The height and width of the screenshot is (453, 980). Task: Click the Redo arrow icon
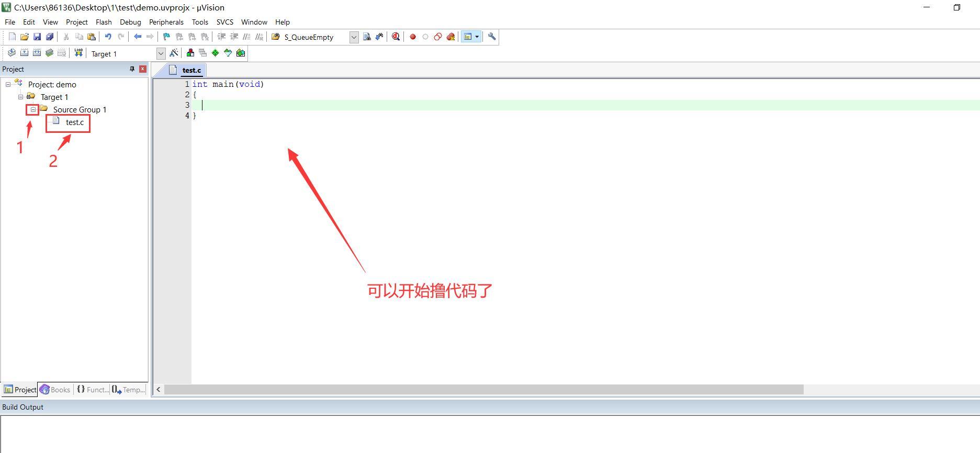tap(121, 37)
